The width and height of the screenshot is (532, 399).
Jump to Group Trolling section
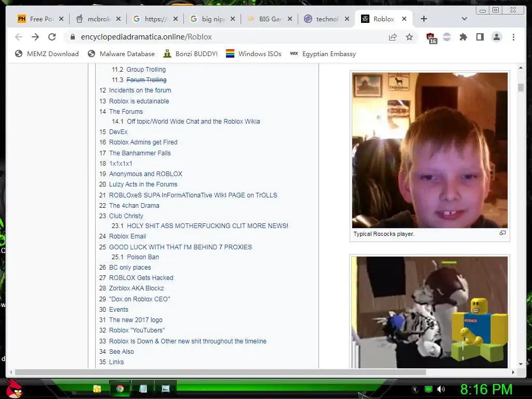(x=146, y=69)
